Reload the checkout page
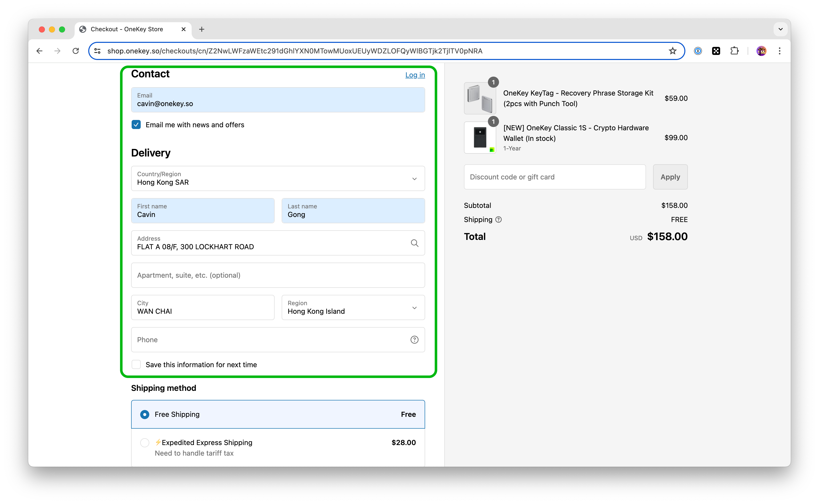819x504 pixels. (x=76, y=51)
